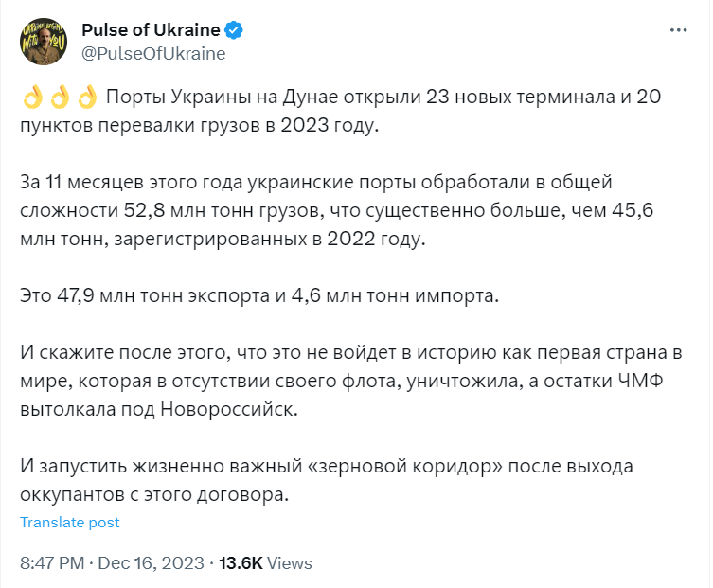713x588 pixels.
Task: Click the Views label
Action: pyautogui.click(x=290, y=562)
